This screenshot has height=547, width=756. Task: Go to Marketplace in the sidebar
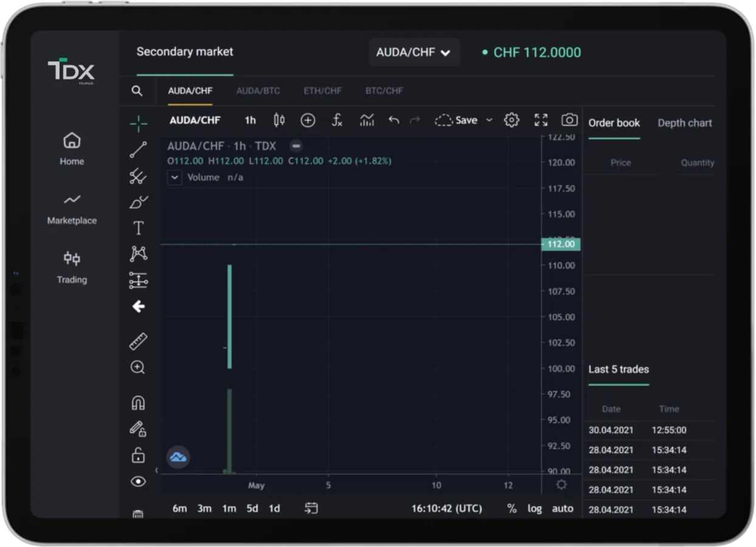point(72,209)
